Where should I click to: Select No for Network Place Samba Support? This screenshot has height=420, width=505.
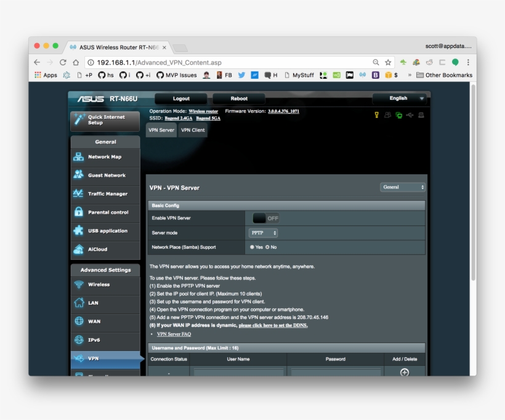tap(268, 247)
